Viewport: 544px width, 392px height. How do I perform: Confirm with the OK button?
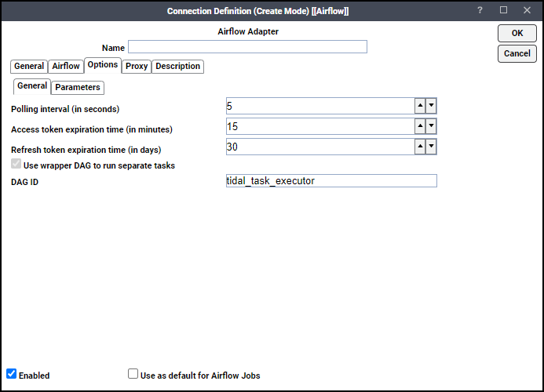tap(517, 33)
